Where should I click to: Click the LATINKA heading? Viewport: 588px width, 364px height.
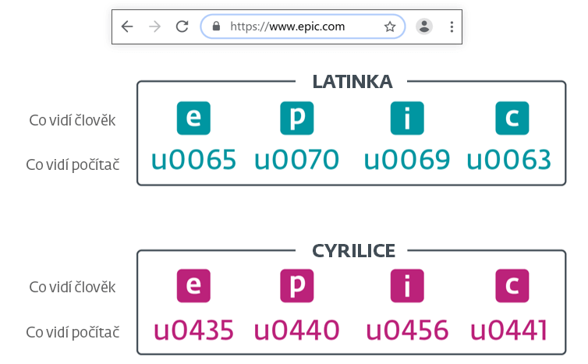(352, 82)
